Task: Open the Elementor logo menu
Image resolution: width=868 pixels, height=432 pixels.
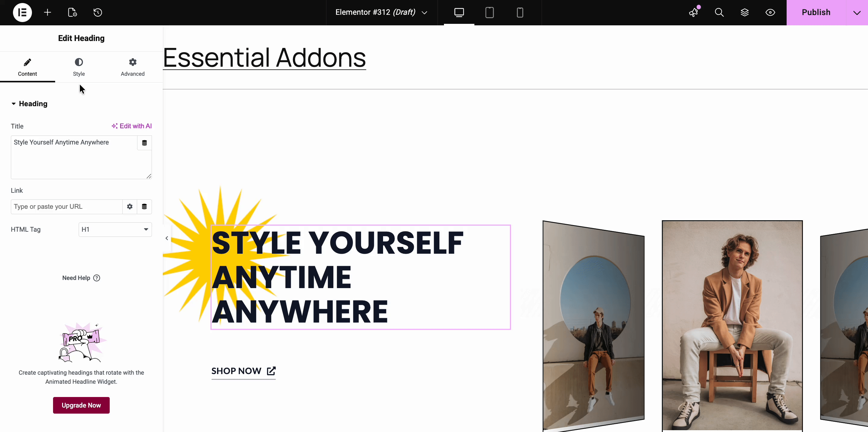Action: click(22, 12)
